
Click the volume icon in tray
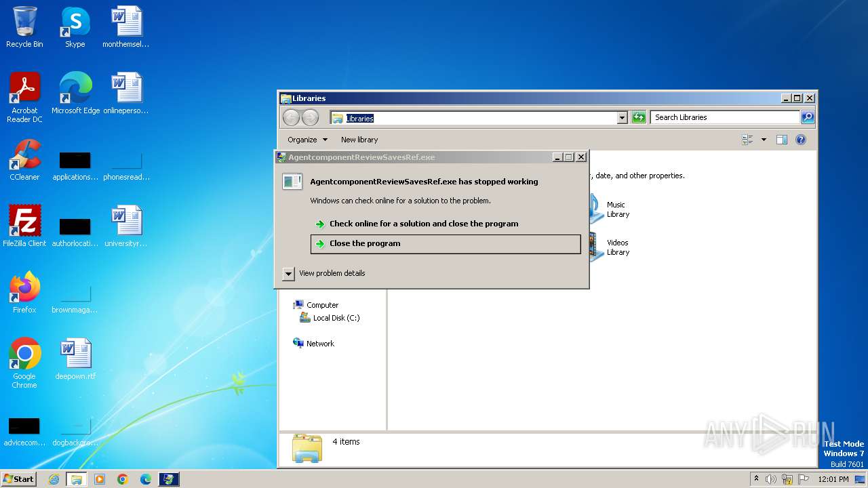[x=771, y=479]
